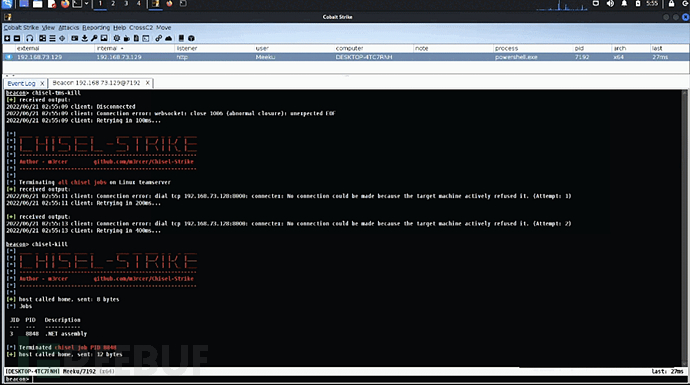Open the file manager launcher in top panel
The height and width of the screenshot is (385, 690).
pos(38,4)
